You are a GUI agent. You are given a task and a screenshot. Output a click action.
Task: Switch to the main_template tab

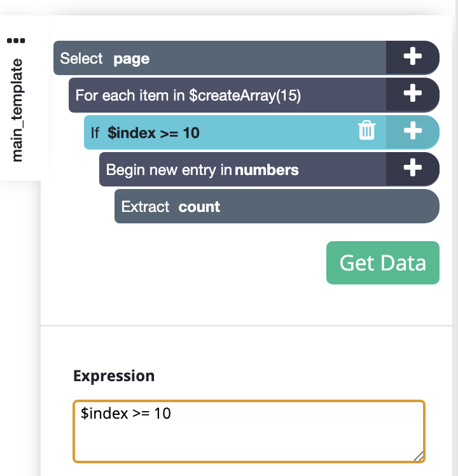17,109
